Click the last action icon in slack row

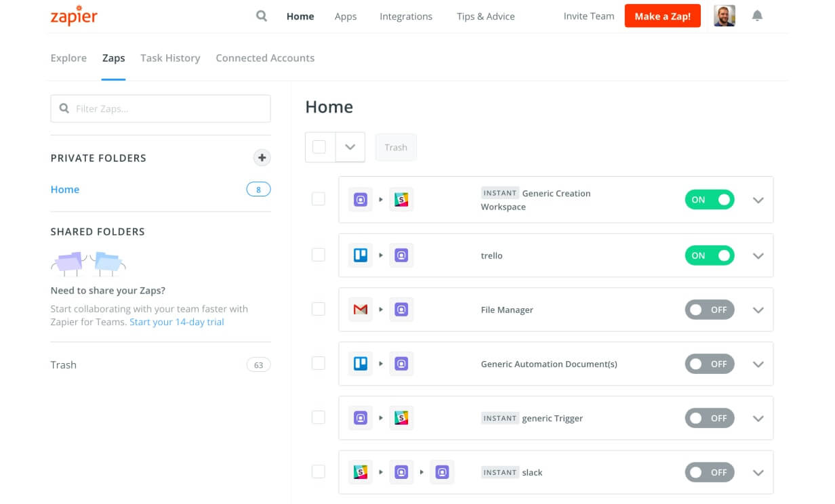[442, 472]
